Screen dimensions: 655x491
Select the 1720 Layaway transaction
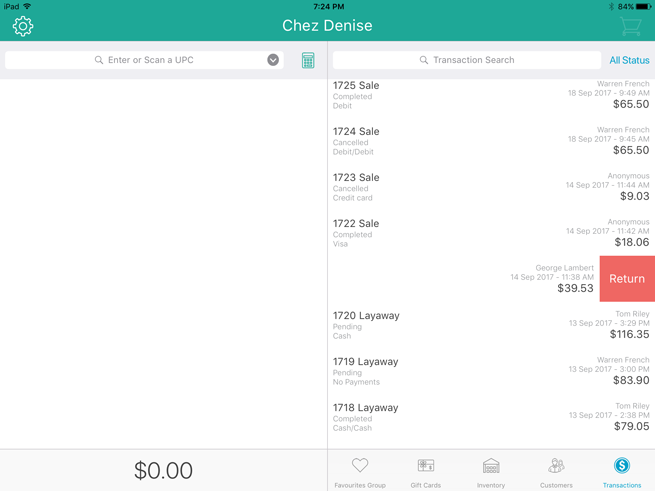[x=491, y=325]
